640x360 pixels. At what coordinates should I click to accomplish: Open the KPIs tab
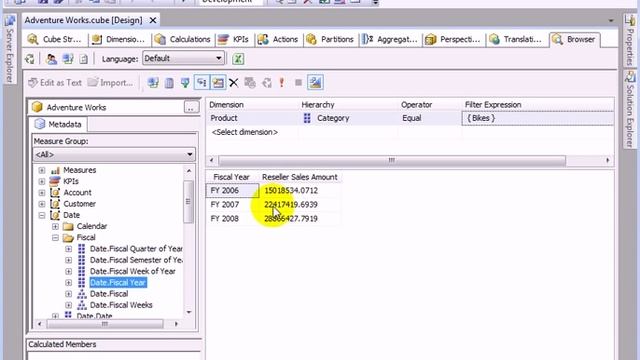(234, 40)
